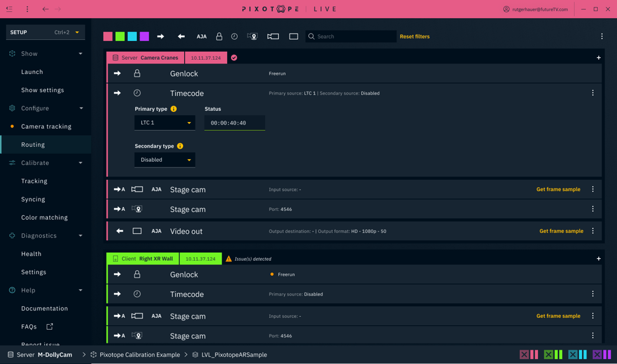Click the Client Right XR Wall header tab
Viewport: 617px width, 364px height.
(143, 259)
